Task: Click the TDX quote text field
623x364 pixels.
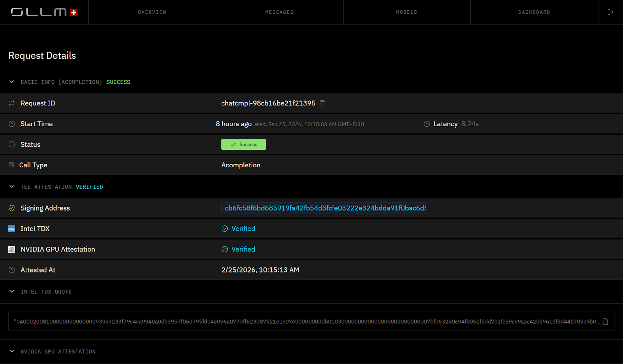Action: [311, 322]
